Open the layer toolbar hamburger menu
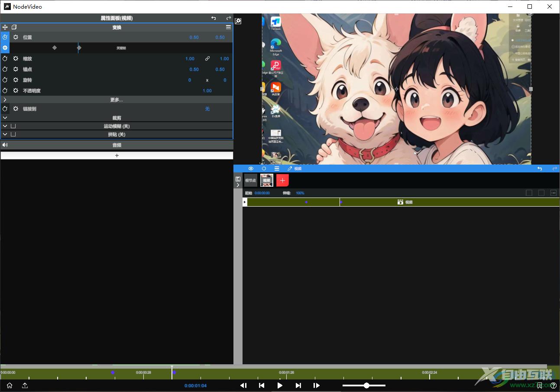Viewport: 560px width, 392px height. pos(277,168)
